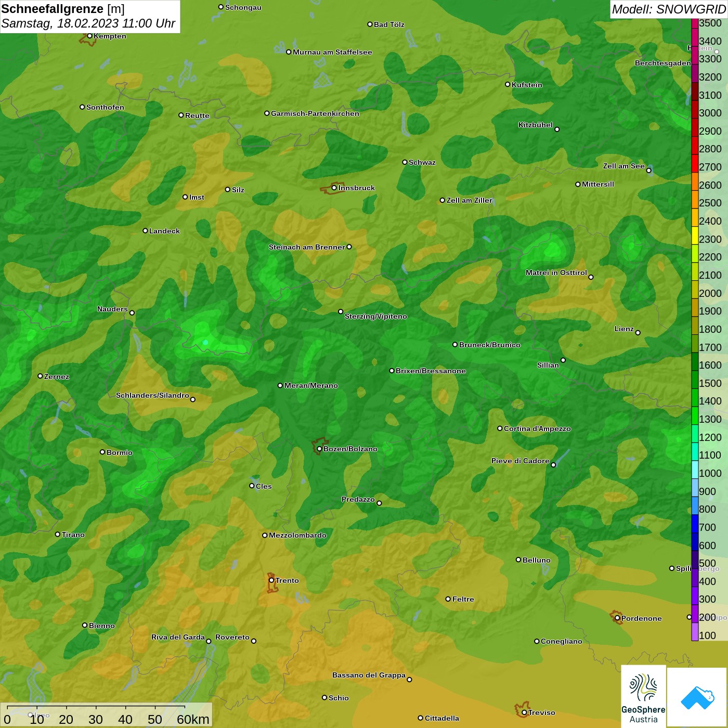This screenshot has height=728, width=728.
Task: Click the Mittersill label
Action: [x=598, y=184]
